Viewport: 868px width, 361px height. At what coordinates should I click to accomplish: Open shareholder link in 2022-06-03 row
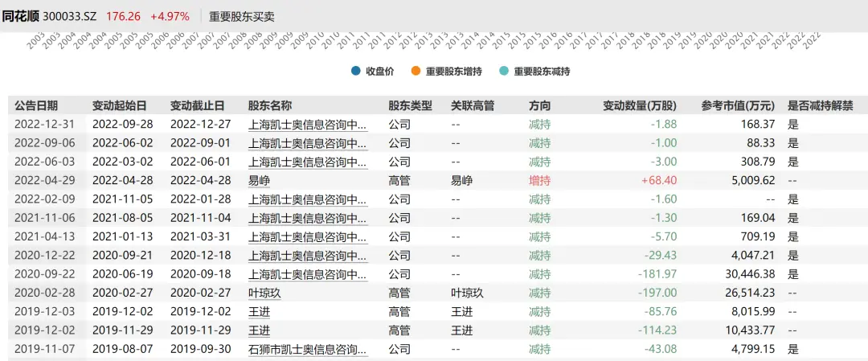point(308,162)
